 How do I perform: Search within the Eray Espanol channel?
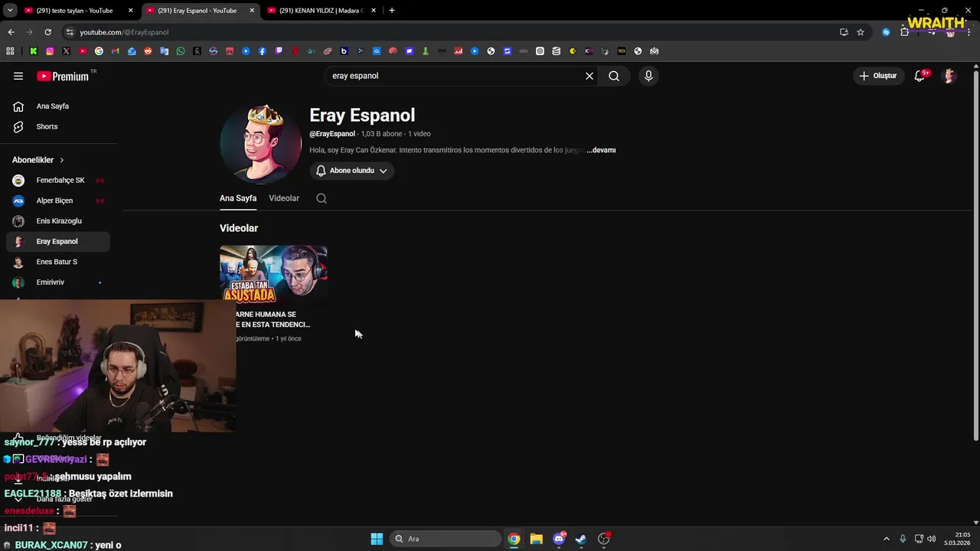[x=322, y=198]
